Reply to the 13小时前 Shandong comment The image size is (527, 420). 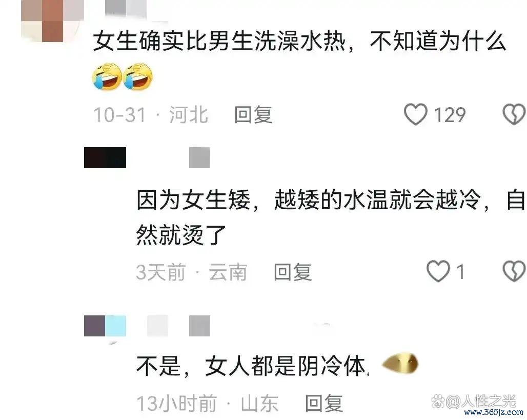click(324, 403)
